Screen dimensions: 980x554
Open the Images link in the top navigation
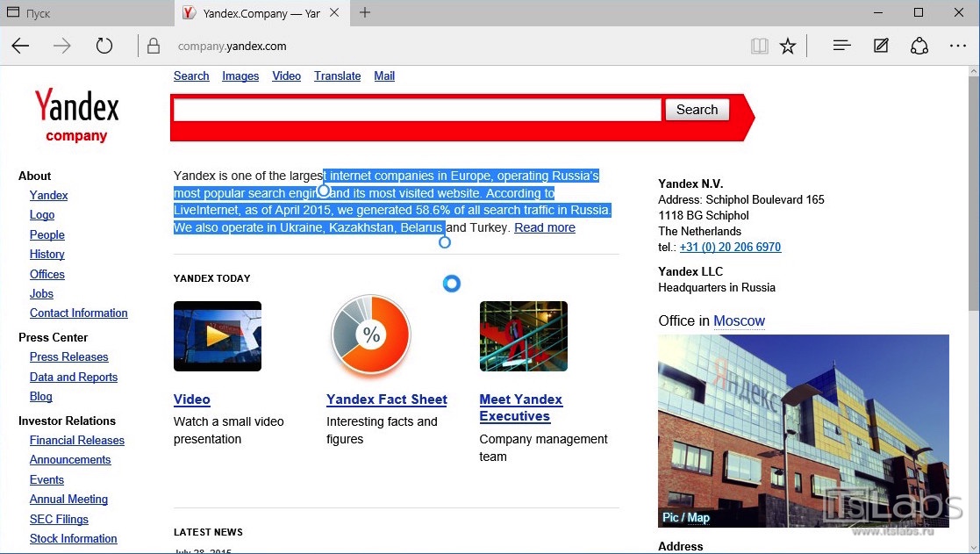[240, 76]
